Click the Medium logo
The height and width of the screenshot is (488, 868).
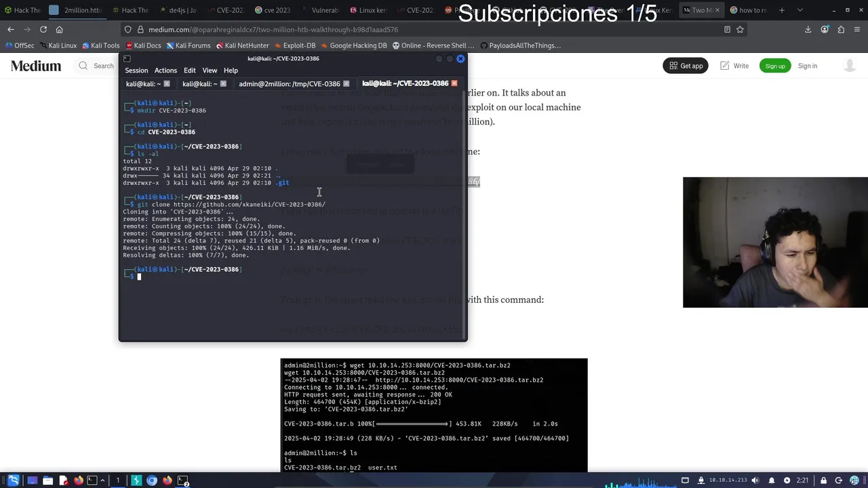[x=36, y=66]
